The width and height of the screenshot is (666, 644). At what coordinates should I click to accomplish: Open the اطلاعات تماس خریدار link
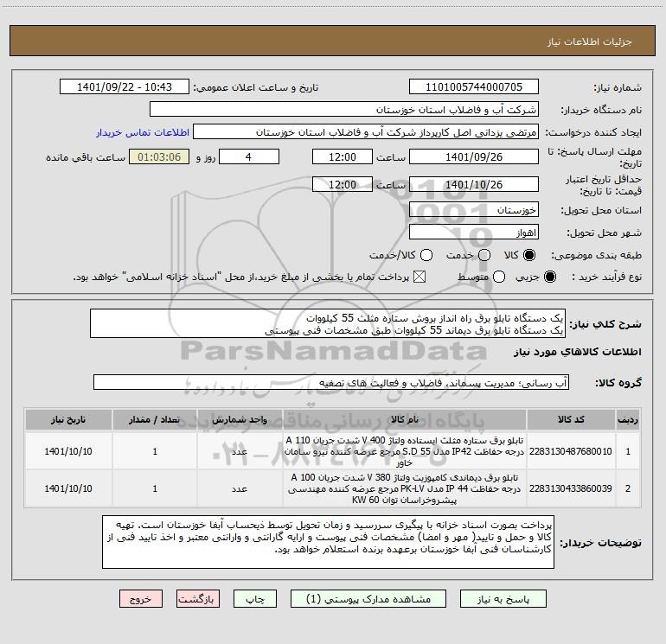tap(143, 132)
